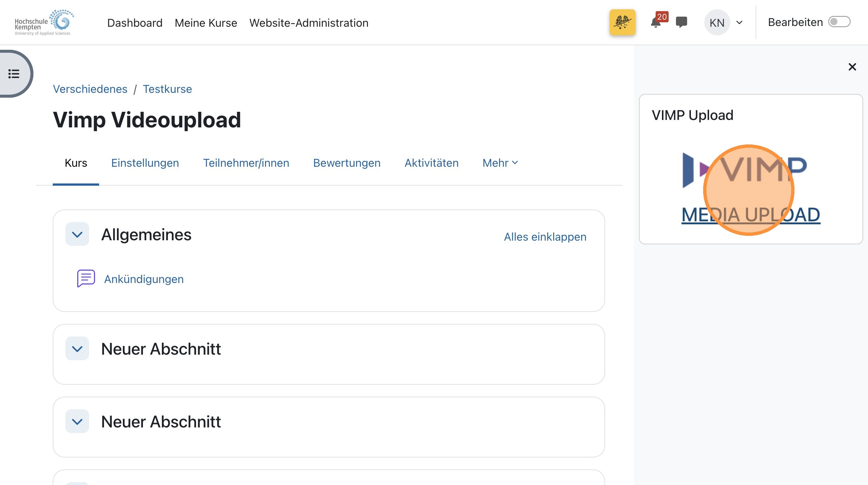Collapse the second Neuer Abschnitt section
The height and width of the screenshot is (485, 868).
pyautogui.click(x=77, y=421)
